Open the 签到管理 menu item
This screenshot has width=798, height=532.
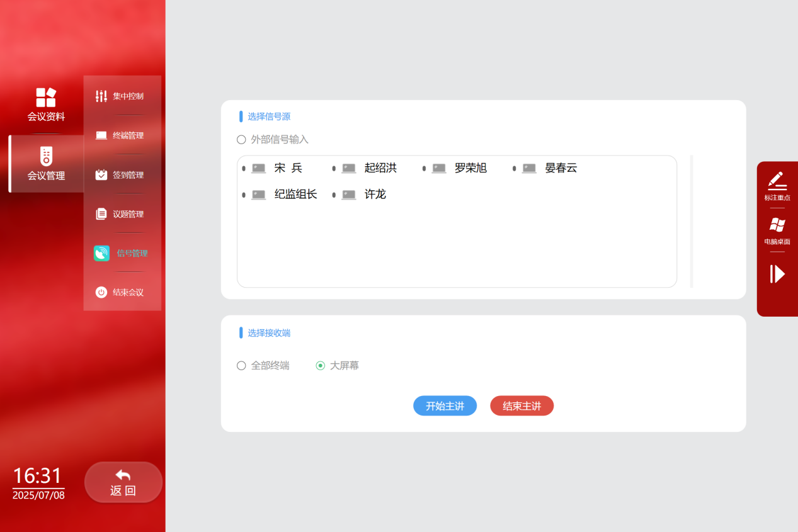pyautogui.click(x=122, y=174)
